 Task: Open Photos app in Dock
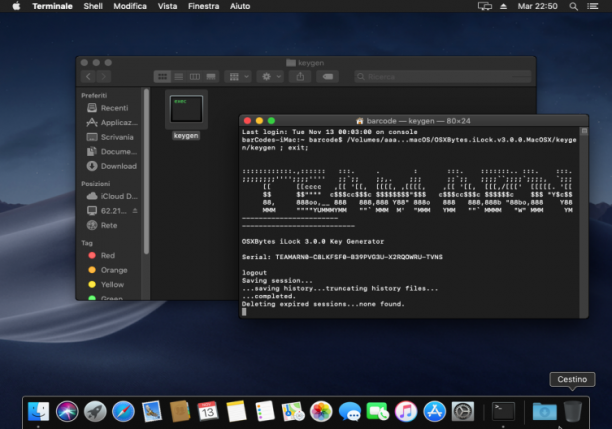[321, 411]
